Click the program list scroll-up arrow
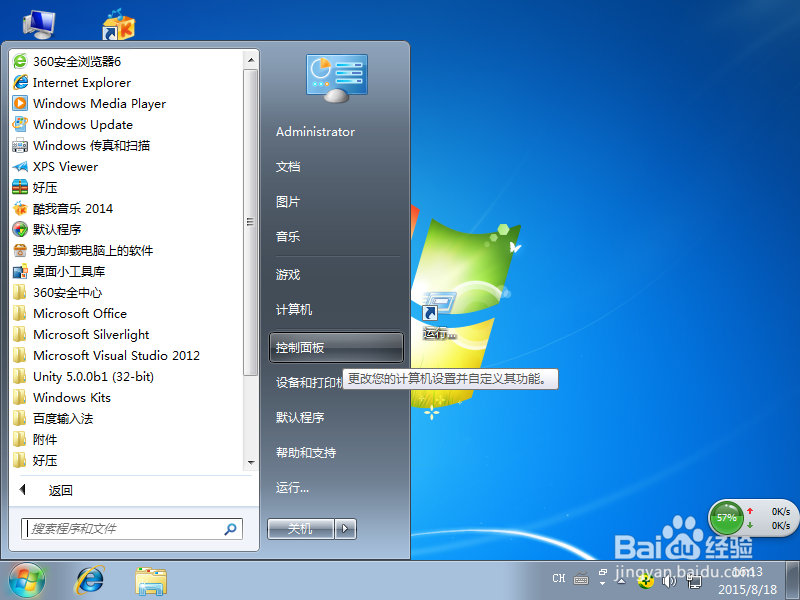Image resolution: width=800 pixels, height=600 pixels. pos(251,60)
